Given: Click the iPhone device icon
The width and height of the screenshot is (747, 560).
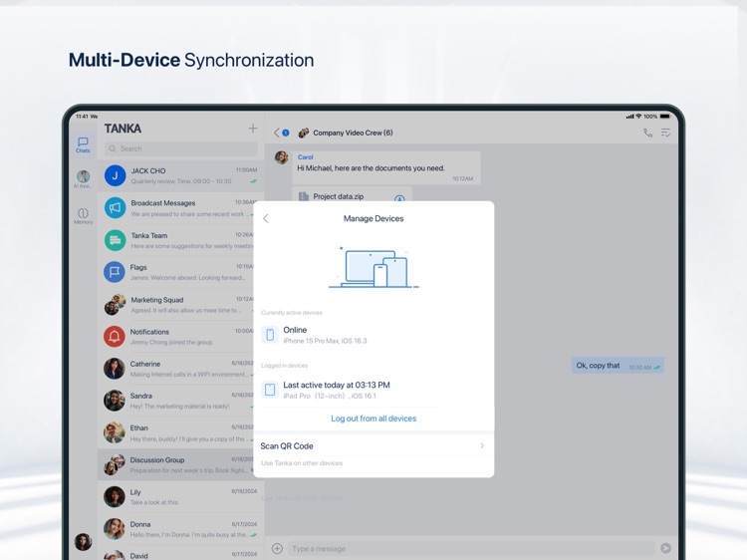Looking at the screenshot, I should coord(270,335).
